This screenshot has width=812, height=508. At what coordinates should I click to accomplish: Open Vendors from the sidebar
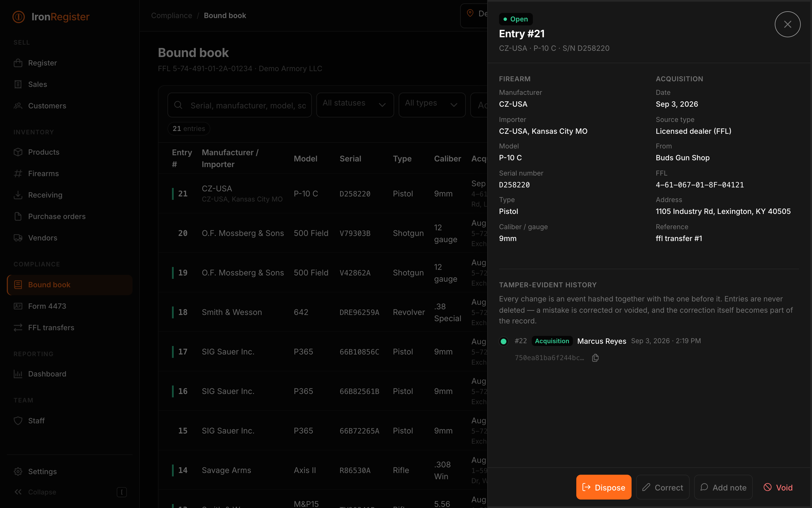(69, 238)
